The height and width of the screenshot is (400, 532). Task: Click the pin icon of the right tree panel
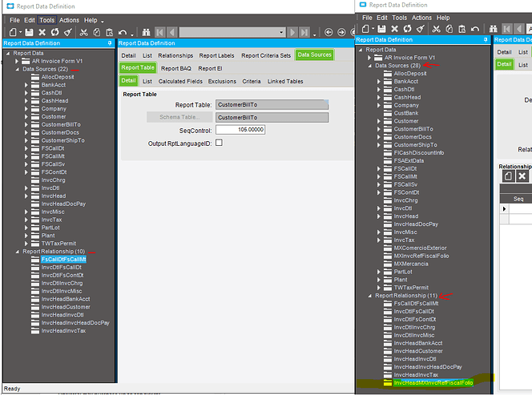[x=486, y=40]
